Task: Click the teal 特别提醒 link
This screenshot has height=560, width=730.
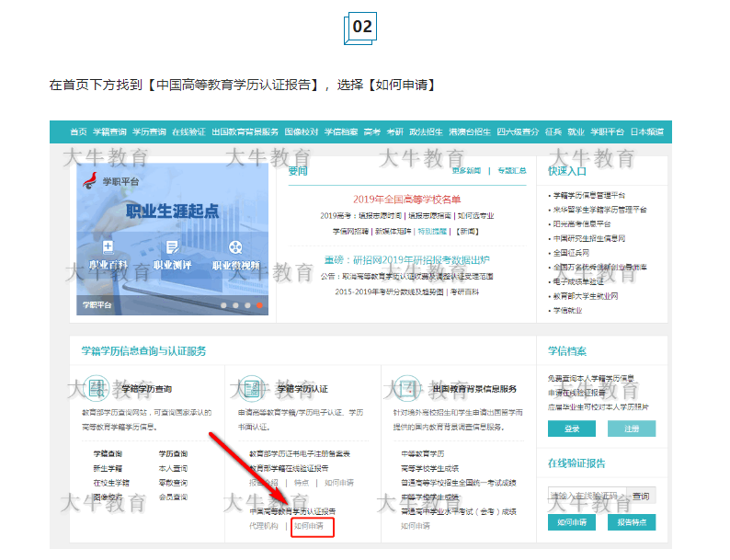Action: 432,231
